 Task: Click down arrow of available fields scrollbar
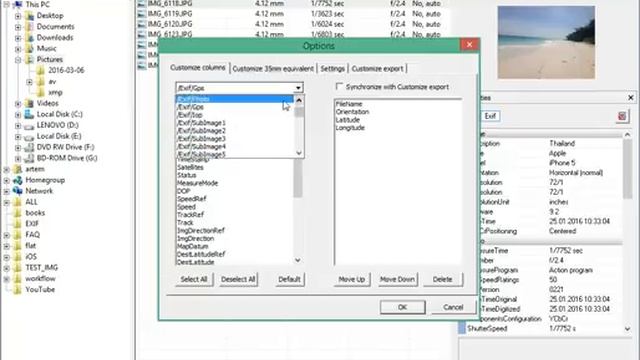(298, 260)
